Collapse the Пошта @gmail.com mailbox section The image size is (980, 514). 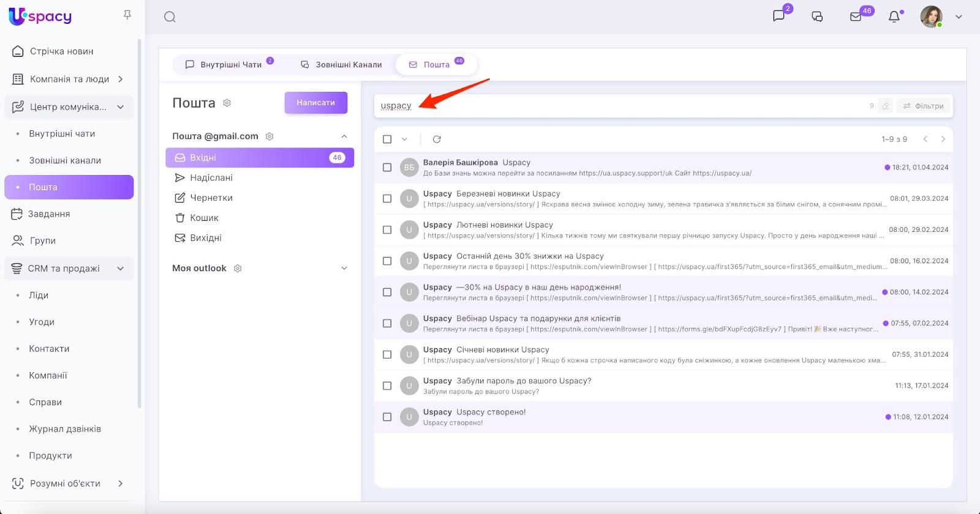pos(344,136)
